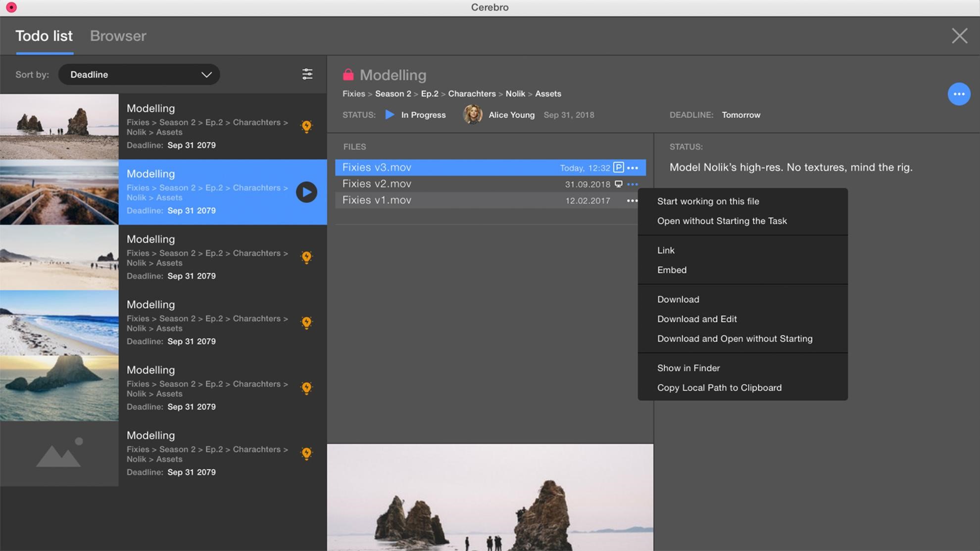Click the play button on Modelling task
This screenshot has height=551, width=980.
[x=307, y=192]
